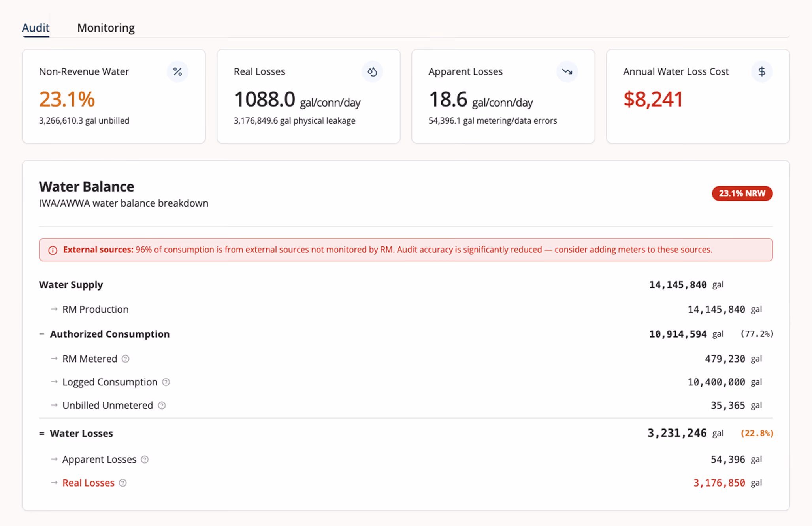
Task: Open the help icon beside red Real Losses
Action: click(123, 483)
